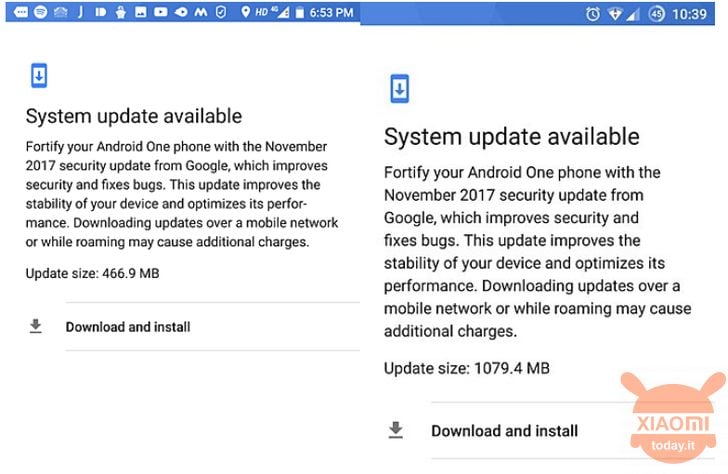Tap the message bubble notification icon
Image resolution: width=728 pixels, height=474 pixels.
(x=20, y=13)
